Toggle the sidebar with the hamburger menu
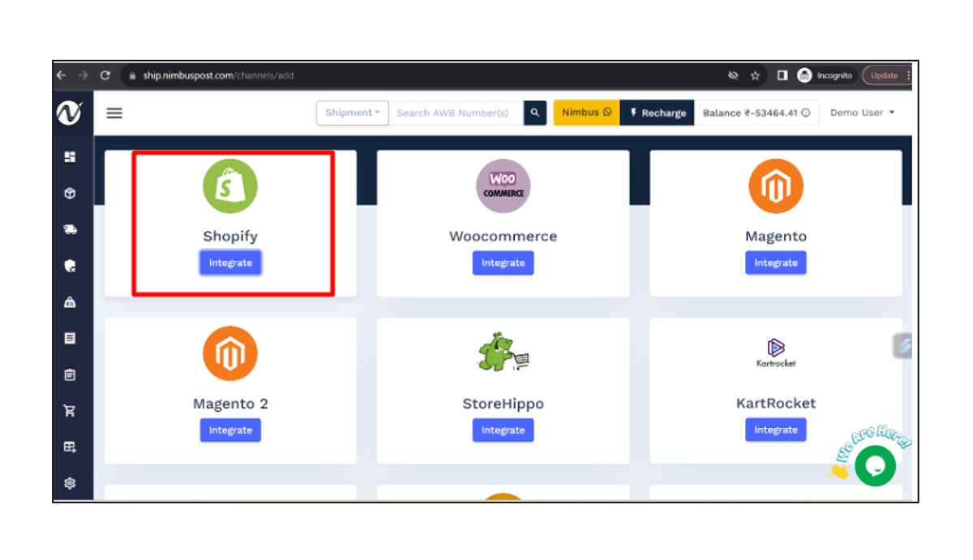This screenshot has width=973, height=560. [114, 113]
